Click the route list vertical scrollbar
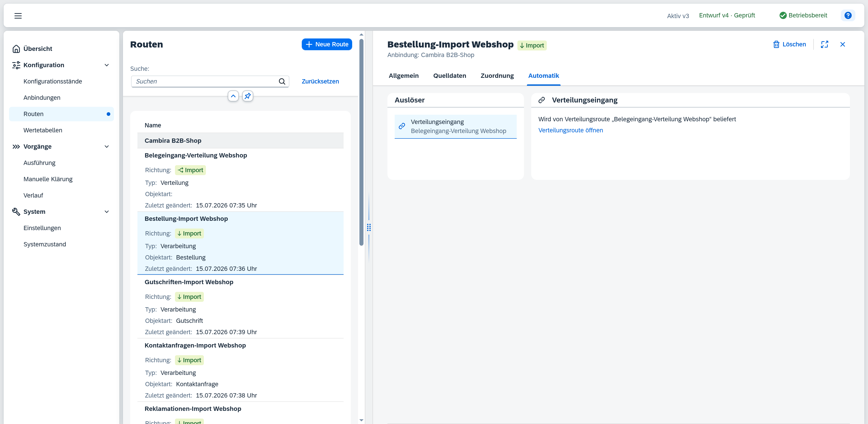868x424 pixels. pyautogui.click(x=361, y=142)
